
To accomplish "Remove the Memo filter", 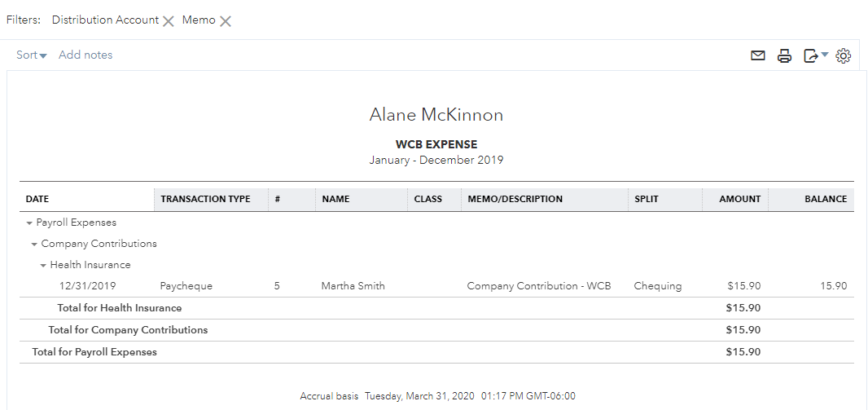I will [226, 21].
